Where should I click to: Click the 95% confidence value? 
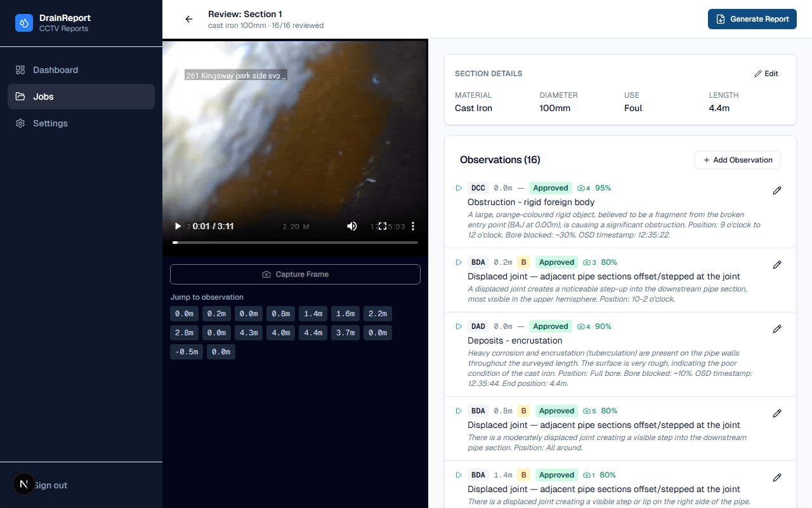point(603,188)
